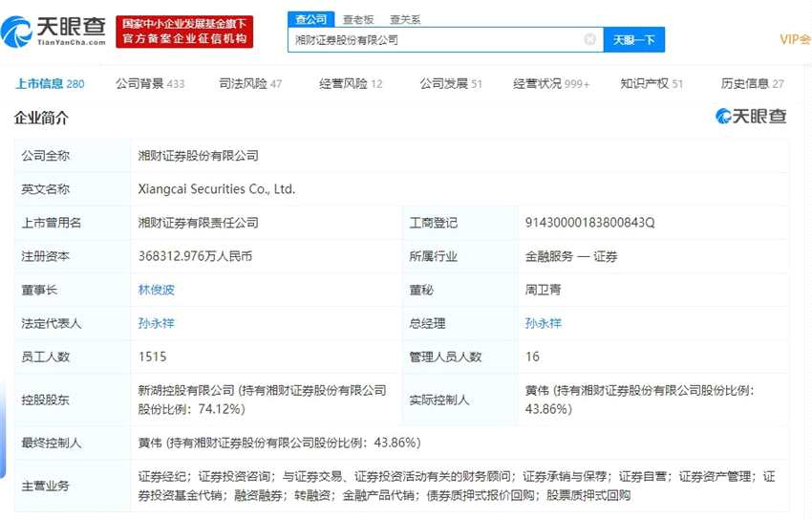Click the 工商登记 label

point(434,223)
